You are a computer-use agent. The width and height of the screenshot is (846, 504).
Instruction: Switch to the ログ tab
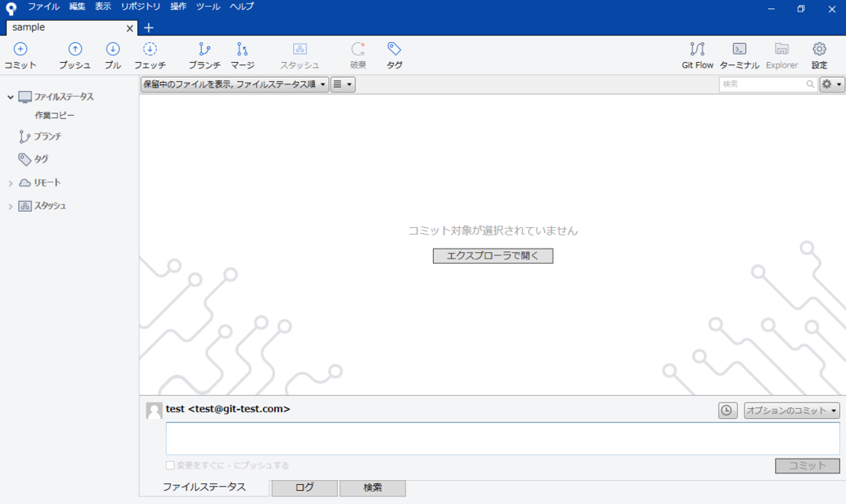tap(303, 487)
